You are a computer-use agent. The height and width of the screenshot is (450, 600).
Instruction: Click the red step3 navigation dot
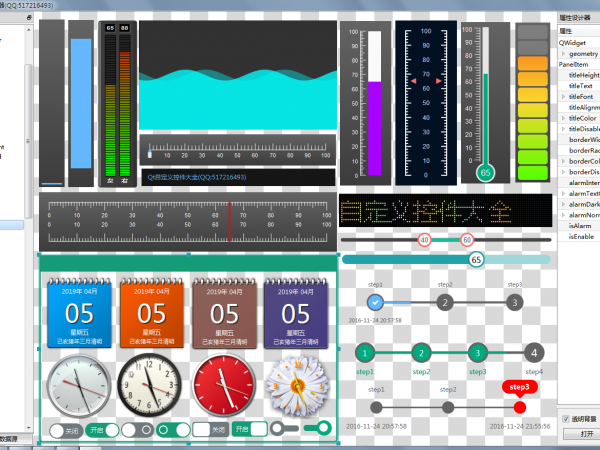pyautogui.click(x=519, y=407)
